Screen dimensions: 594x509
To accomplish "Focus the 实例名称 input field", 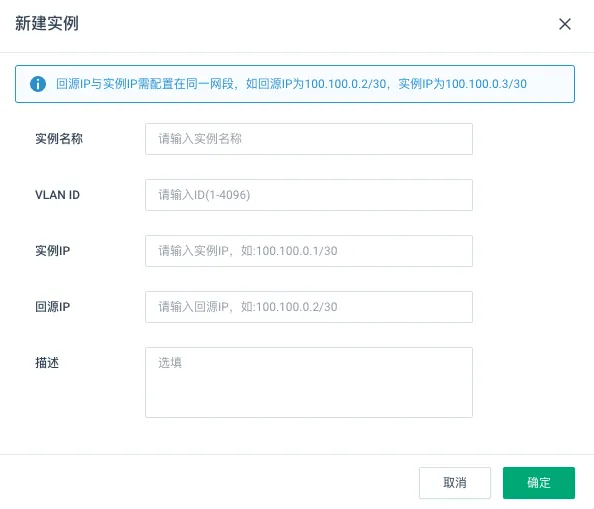I will pyautogui.click(x=309, y=139).
